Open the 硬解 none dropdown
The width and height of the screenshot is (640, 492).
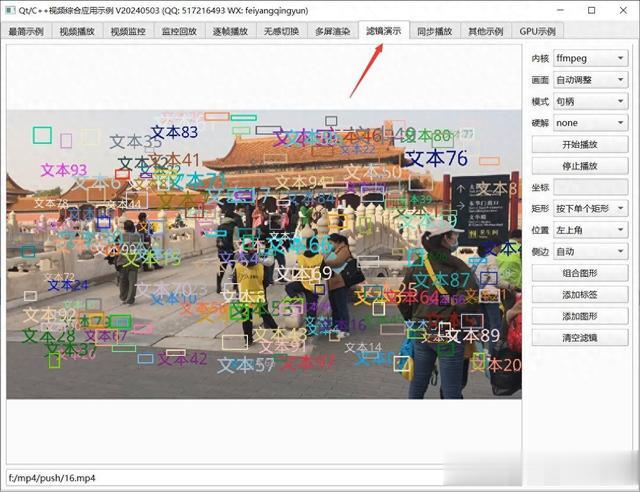point(590,123)
